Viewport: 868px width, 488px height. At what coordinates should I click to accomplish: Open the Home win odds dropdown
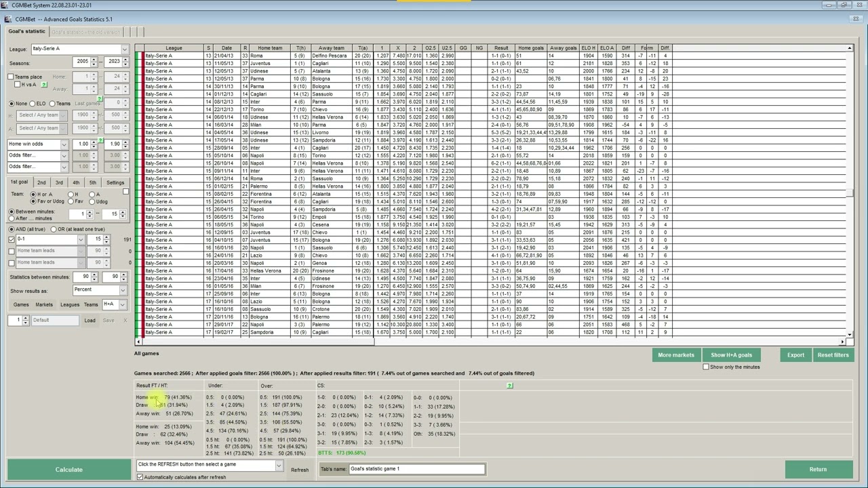pyautogui.click(x=64, y=144)
